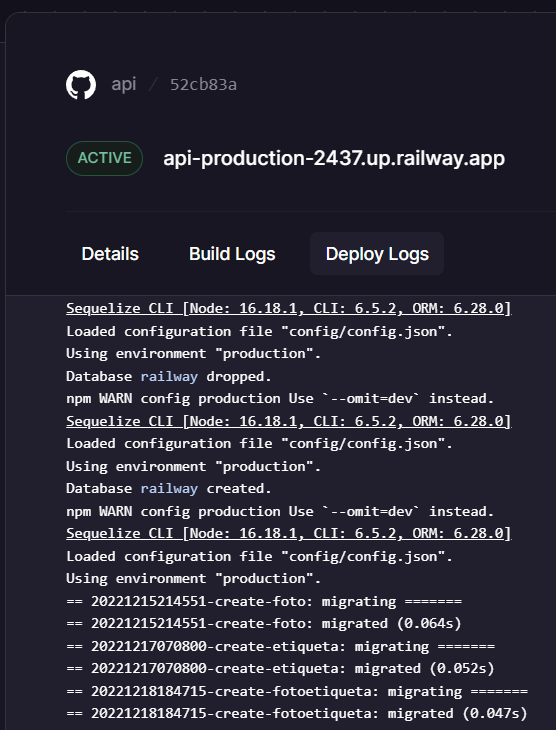Click the blue 'railway' word in dropped line
Screen dimensions: 556x730
(169, 376)
